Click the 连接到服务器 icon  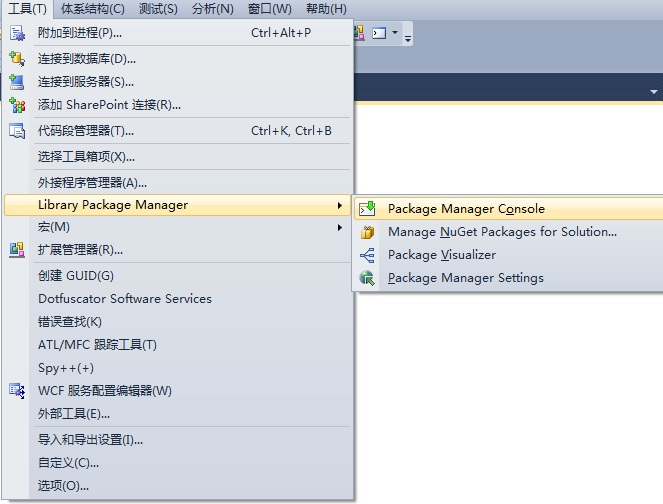coord(17,82)
